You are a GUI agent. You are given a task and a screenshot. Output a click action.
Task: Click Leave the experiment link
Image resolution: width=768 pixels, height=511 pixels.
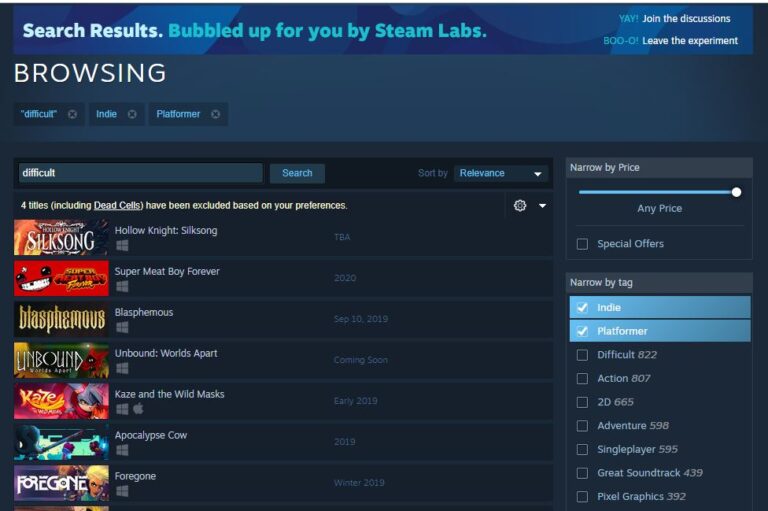(x=690, y=41)
